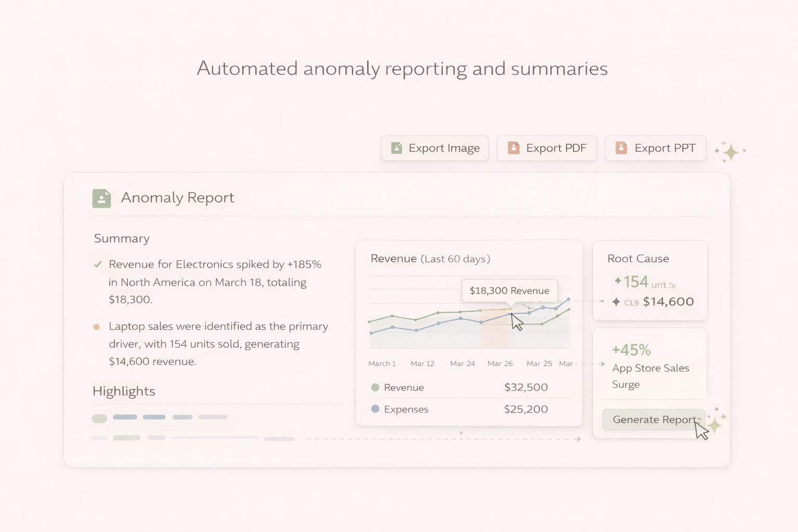Click the Anomaly Report title
Viewport: 798px width, 532px height.
(x=178, y=197)
